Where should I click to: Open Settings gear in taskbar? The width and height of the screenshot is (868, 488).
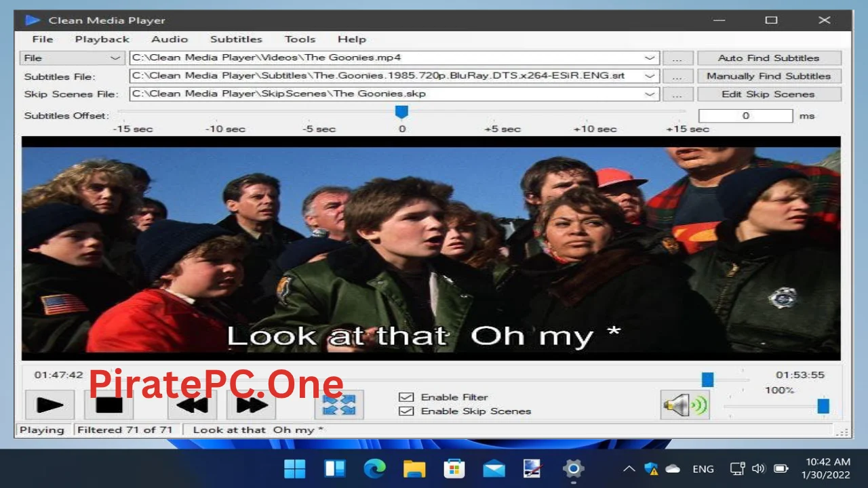574,468
